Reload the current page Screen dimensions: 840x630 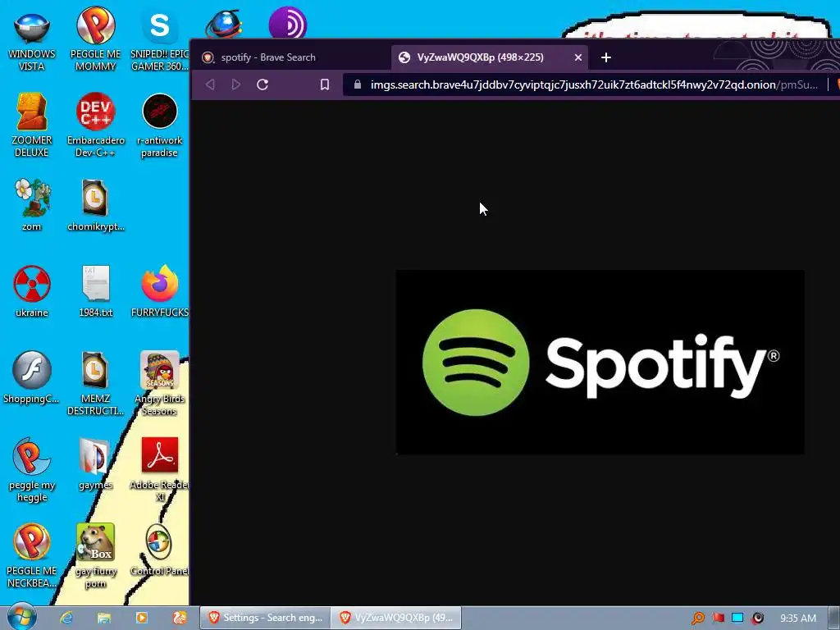click(262, 84)
